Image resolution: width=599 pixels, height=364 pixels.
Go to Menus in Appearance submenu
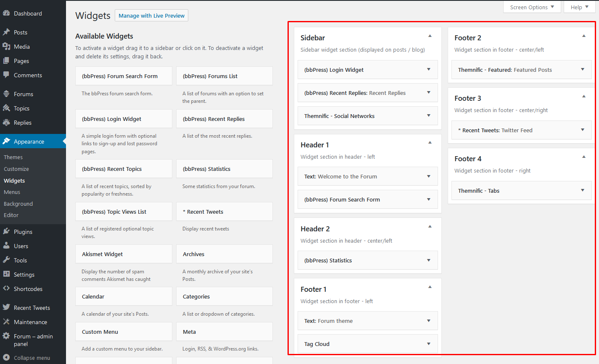12,192
